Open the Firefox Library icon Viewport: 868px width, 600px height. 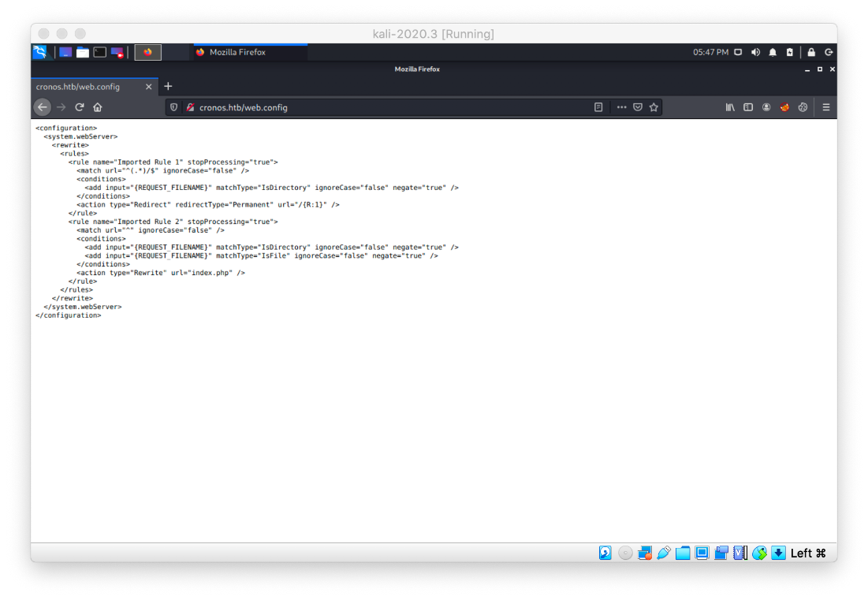[731, 106]
